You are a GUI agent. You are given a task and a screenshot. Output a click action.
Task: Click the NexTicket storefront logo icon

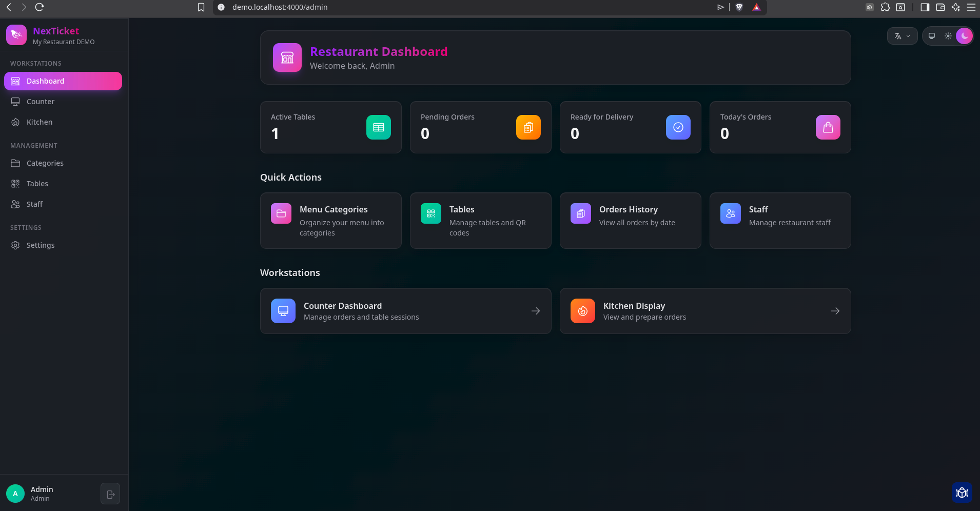pos(16,34)
